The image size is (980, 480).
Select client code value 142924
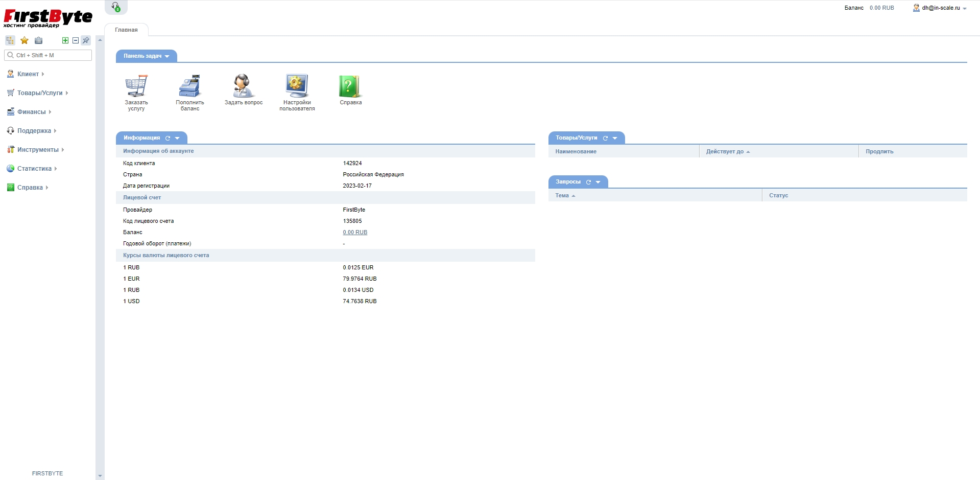pyautogui.click(x=352, y=163)
